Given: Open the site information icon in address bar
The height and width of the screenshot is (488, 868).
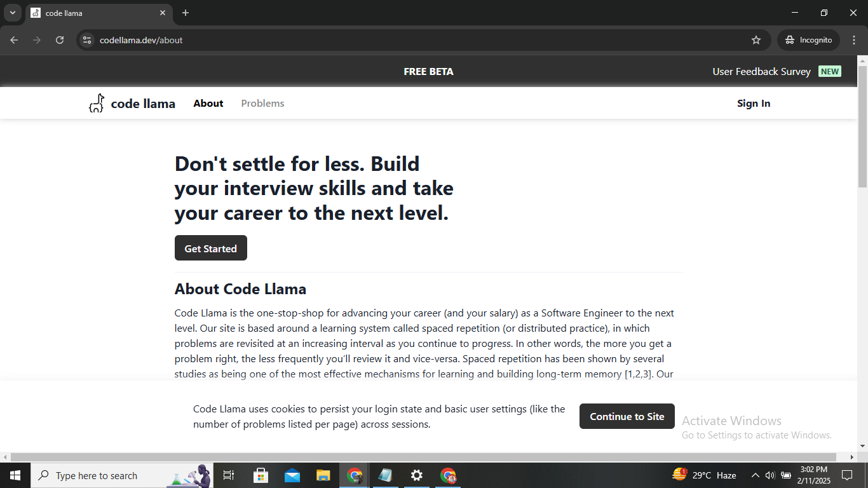Looking at the screenshot, I should [x=87, y=40].
